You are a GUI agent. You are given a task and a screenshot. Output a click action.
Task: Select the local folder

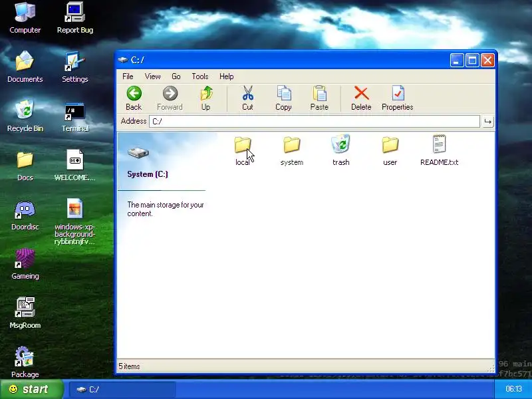pos(243,151)
